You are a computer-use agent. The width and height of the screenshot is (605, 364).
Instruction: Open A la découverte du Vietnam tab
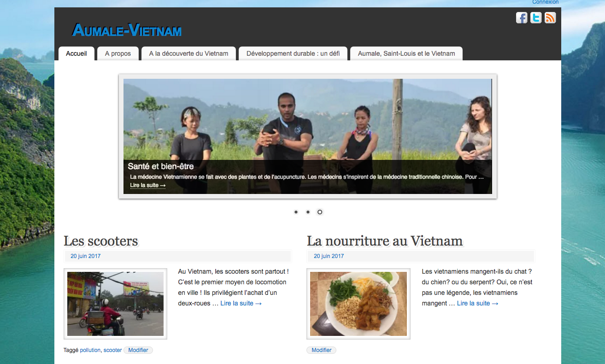pos(188,53)
